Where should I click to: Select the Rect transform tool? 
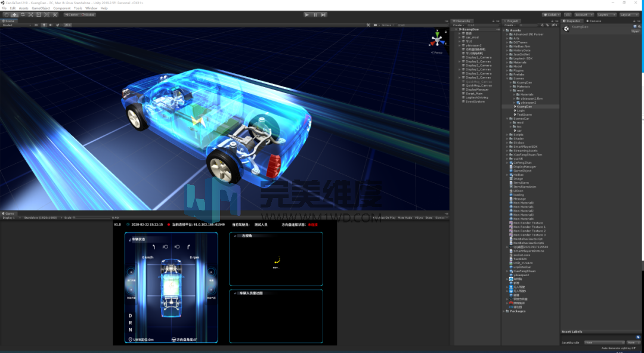click(x=39, y=15)
